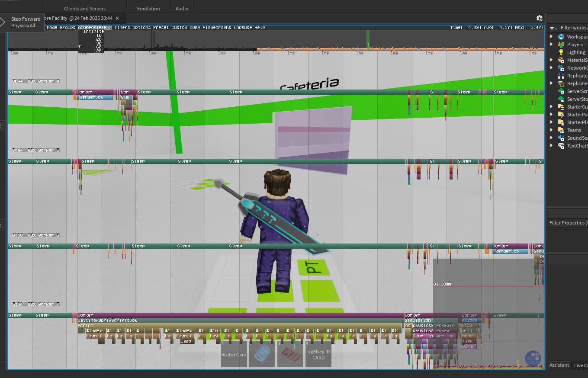Equip the Visitor Card hotbar slot
588x378 pixels.
point(234,354)
